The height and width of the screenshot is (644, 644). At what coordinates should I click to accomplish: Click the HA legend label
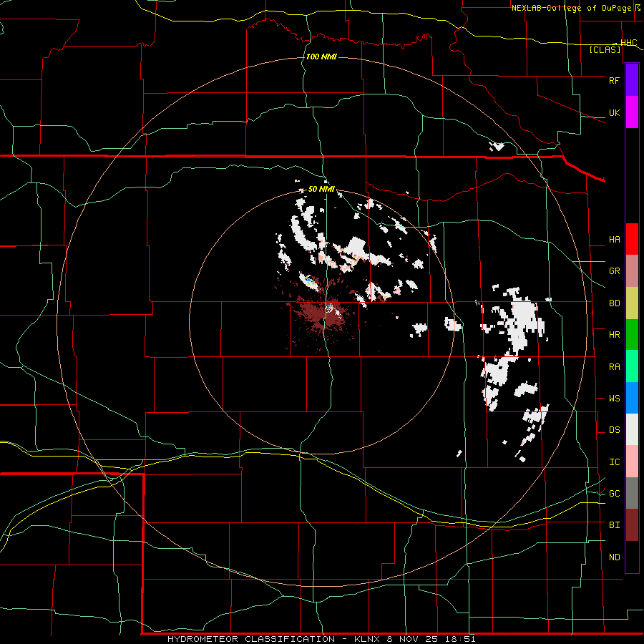[614, 240]
